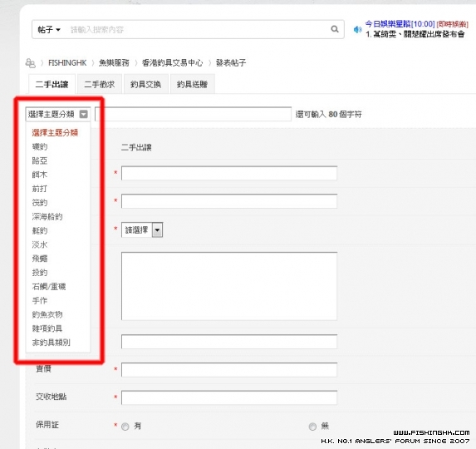Open 今日娛樂星蹤[10:00] headline link

[400, 23]
